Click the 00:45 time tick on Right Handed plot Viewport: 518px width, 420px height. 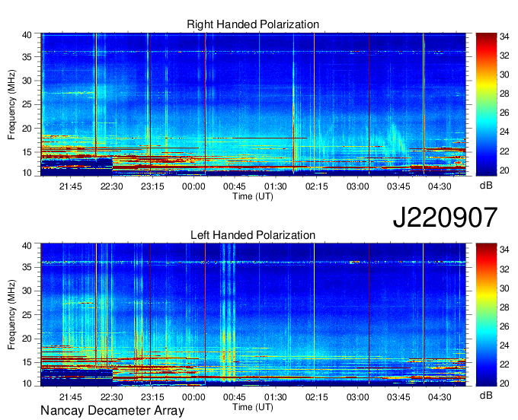[x=235, y=186]
